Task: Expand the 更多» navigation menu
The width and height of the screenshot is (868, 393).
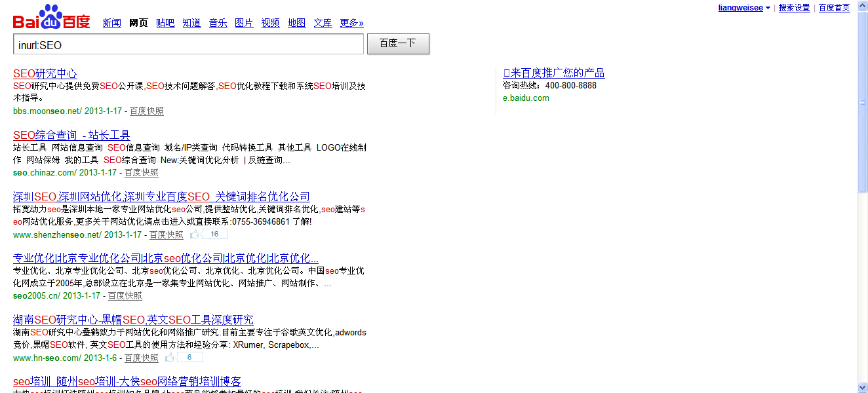Action: (351, 23)
